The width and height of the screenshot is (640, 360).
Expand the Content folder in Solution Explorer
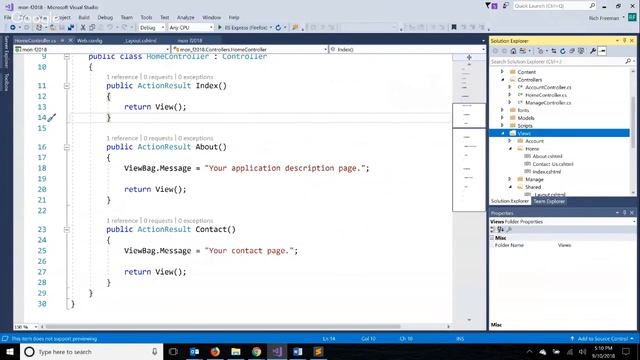point(503,72)
